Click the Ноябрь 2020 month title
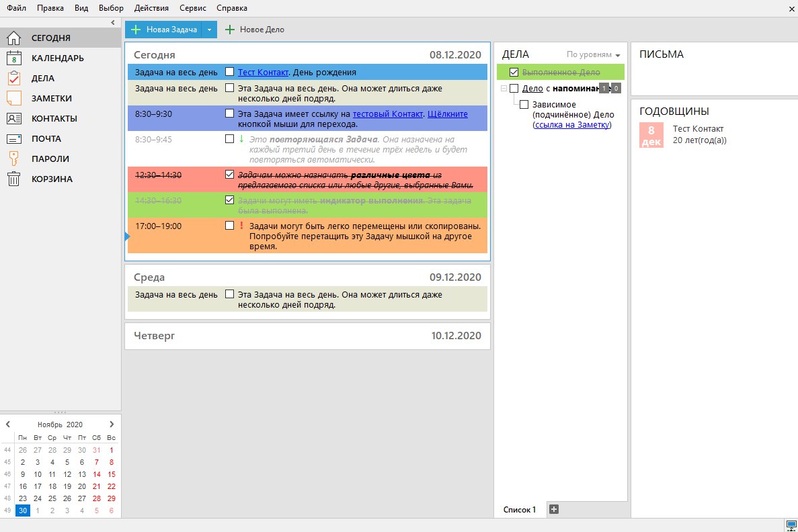 point(60,425)
